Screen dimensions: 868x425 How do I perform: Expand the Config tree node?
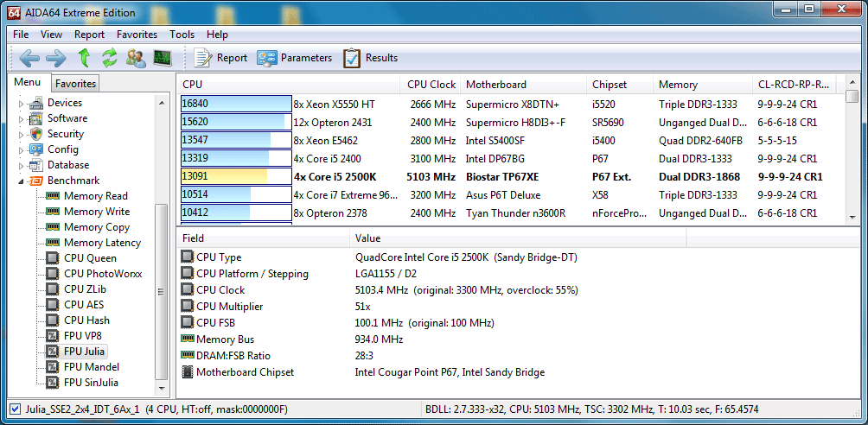[21, 149]
